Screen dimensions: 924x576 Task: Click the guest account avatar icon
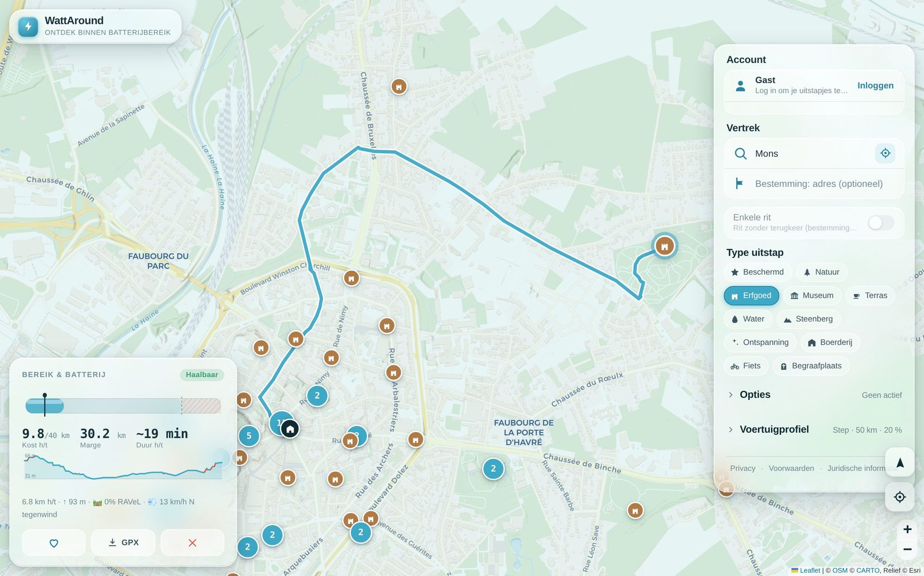pyautogui.click(x=740, y=85)
